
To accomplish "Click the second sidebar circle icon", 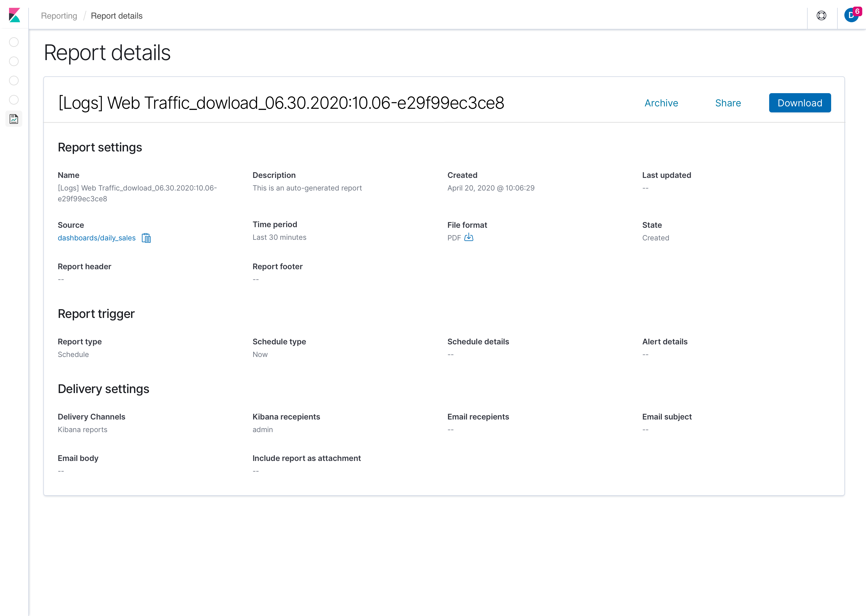I will pos(14,61).
